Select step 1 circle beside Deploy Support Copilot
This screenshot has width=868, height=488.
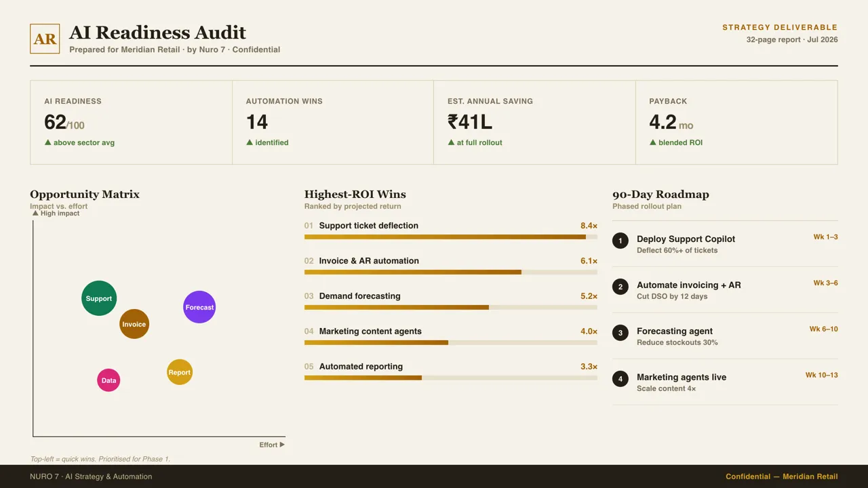620,241
